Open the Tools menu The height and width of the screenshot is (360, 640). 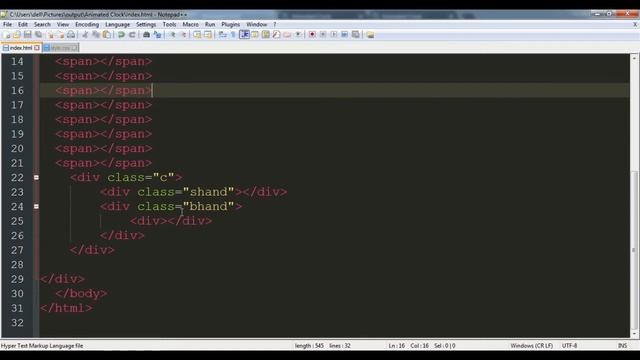pos(169,24)
